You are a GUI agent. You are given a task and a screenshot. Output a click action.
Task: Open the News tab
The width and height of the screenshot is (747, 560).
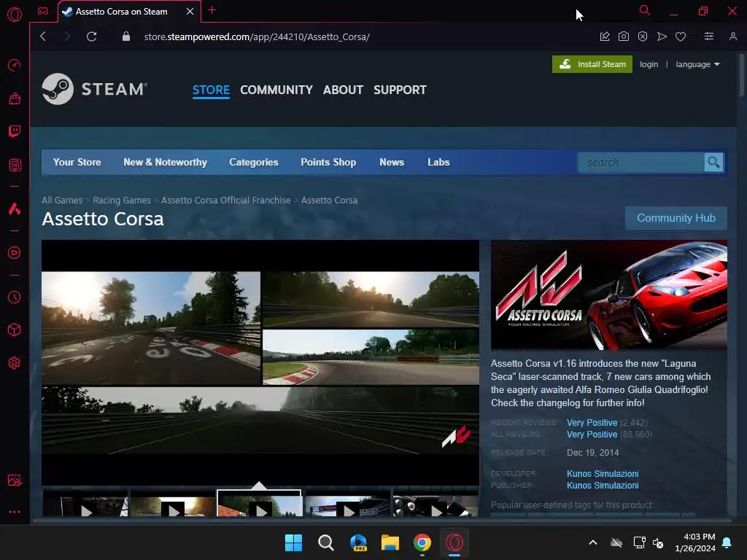(x=392, y=162)
